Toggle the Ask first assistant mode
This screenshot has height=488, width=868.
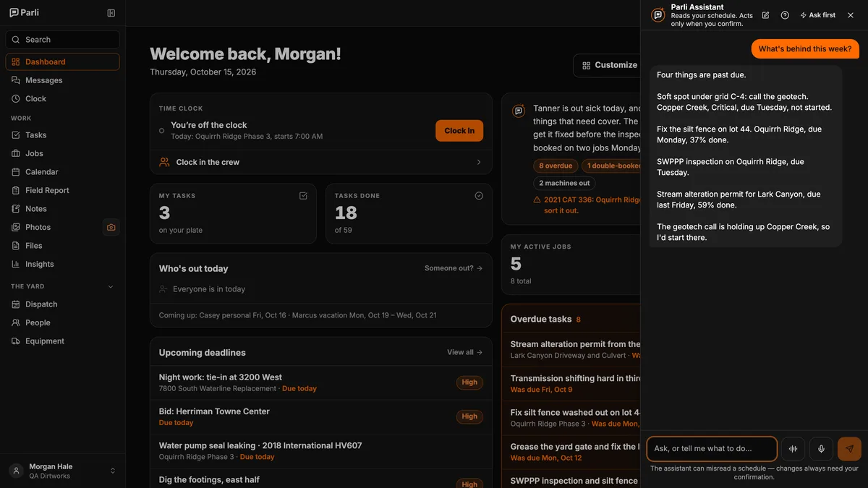click(817, 15)
